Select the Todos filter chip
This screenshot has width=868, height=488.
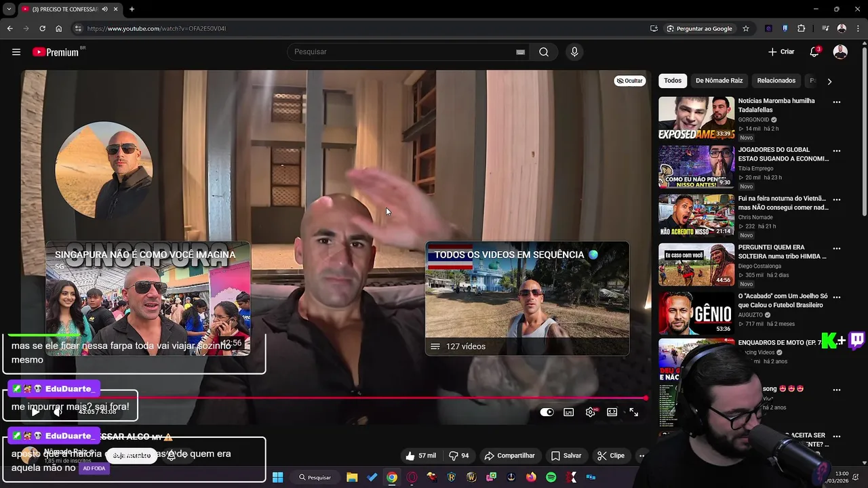[673, 81]
